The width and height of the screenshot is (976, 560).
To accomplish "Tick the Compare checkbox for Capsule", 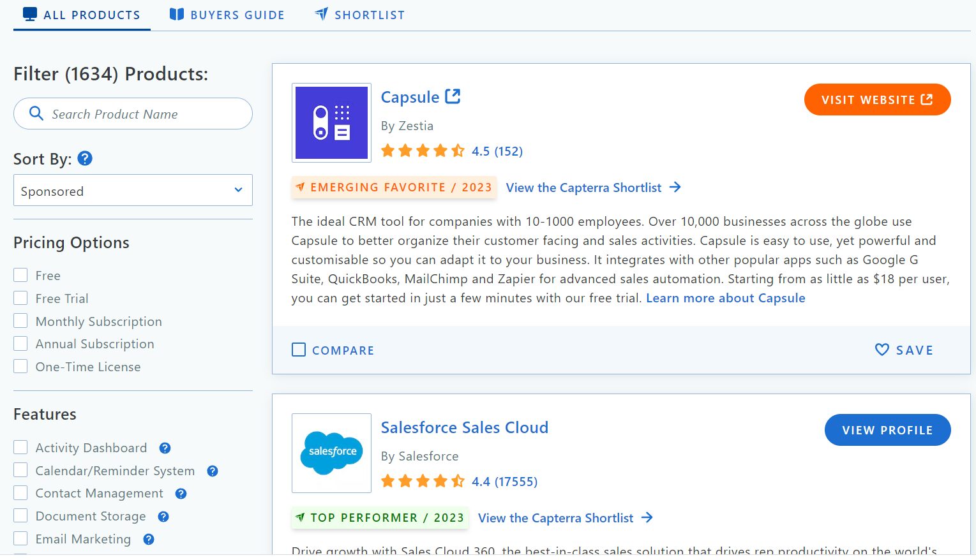I will (x=299, y=350).
